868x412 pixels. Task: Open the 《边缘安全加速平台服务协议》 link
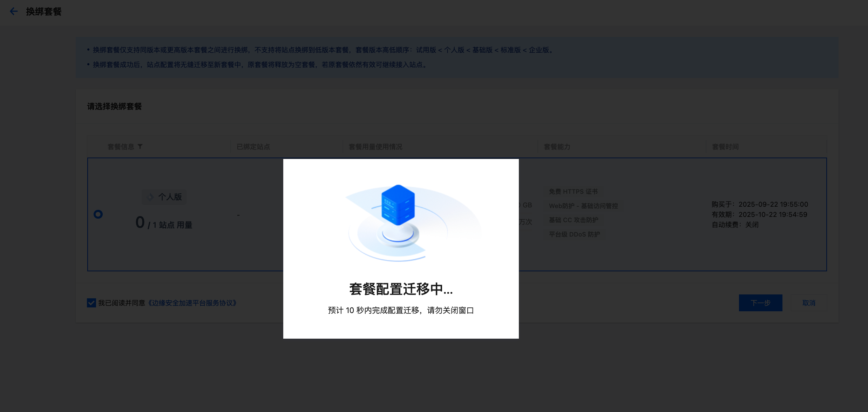point(192,303)
